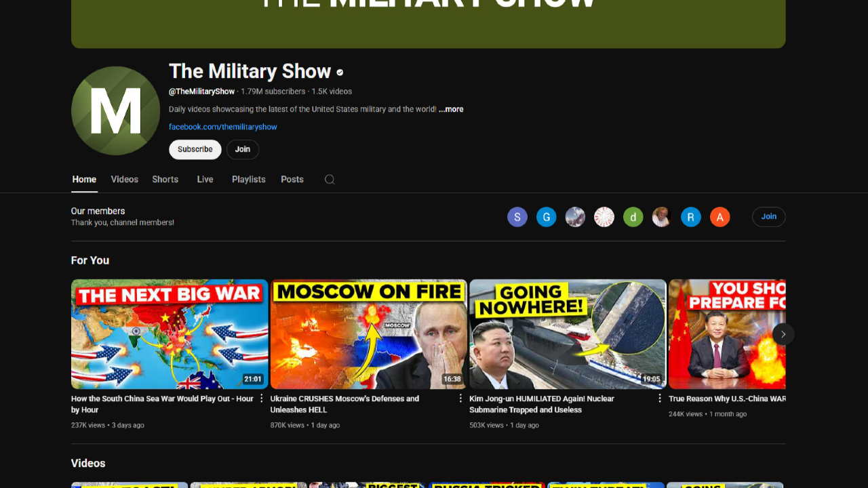This screenshot has width=868, height=488.
Task: Reveal more videos using carousel chevron
Action: (x=783, y=333)
